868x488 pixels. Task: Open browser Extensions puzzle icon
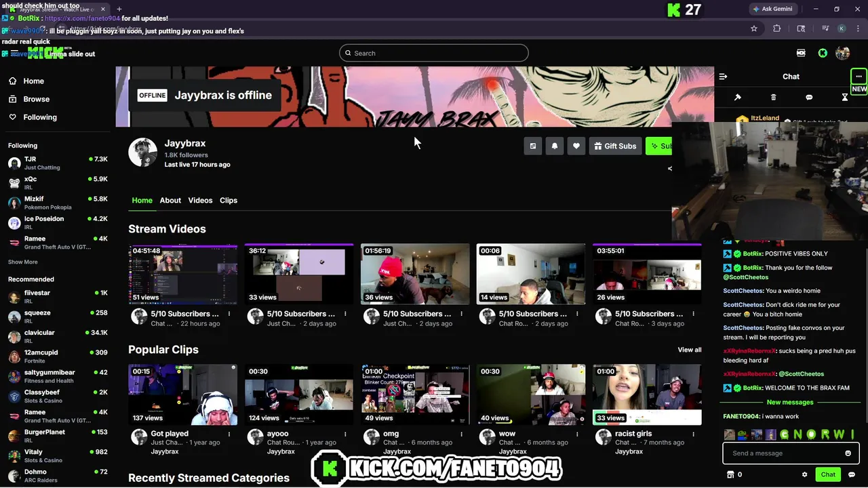pyautogui.click(x=777, y=28)
